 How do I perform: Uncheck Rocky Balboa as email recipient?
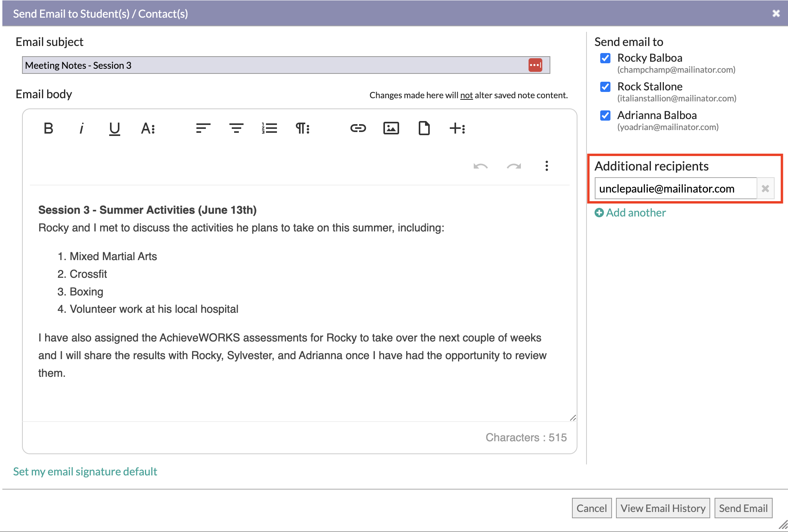click(605, 58)
